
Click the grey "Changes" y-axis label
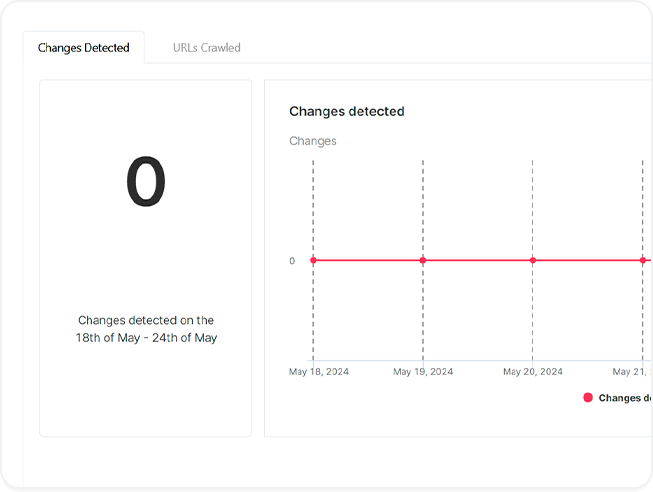312,141
